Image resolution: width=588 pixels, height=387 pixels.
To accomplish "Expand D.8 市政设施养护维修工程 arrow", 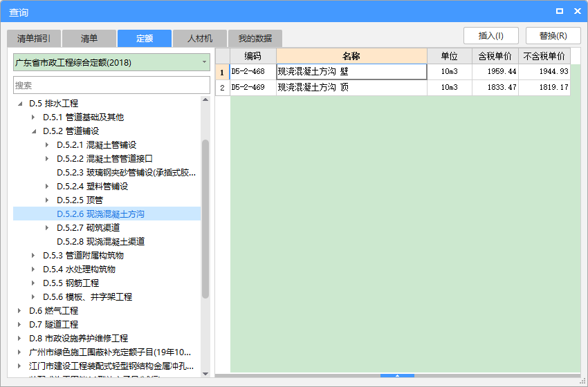I will click(19, 339).
